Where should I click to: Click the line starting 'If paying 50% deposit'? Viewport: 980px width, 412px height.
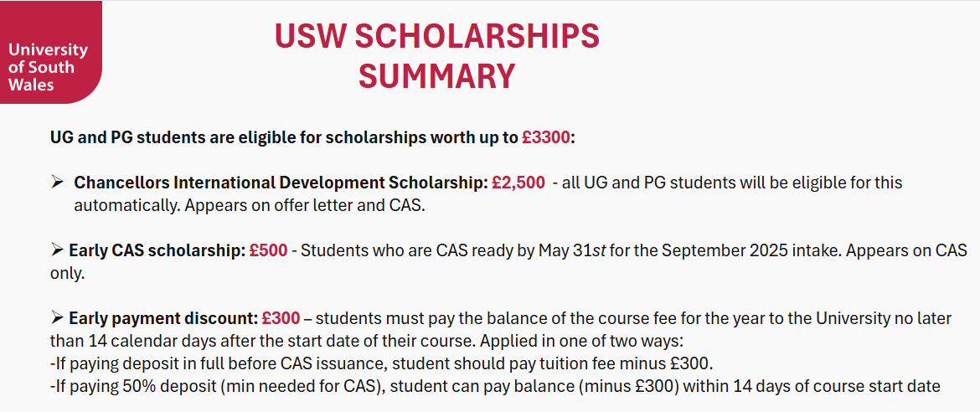point(494,386)
